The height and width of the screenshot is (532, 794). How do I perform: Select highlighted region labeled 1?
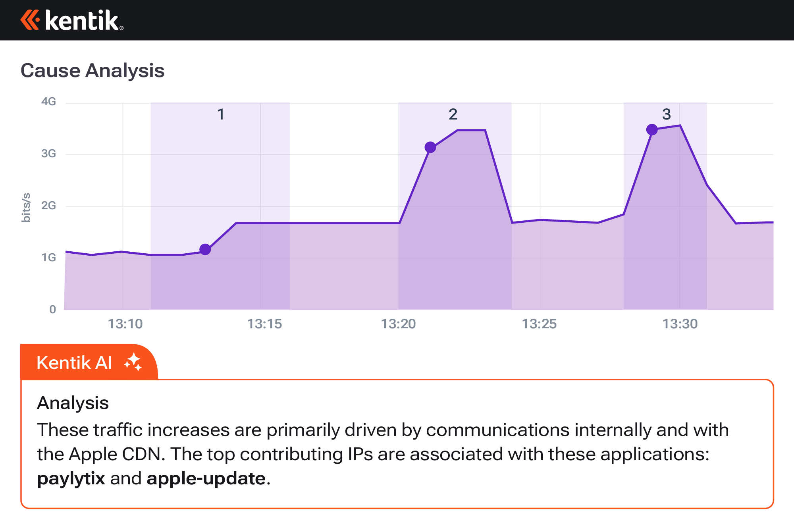tap(220, 115)
